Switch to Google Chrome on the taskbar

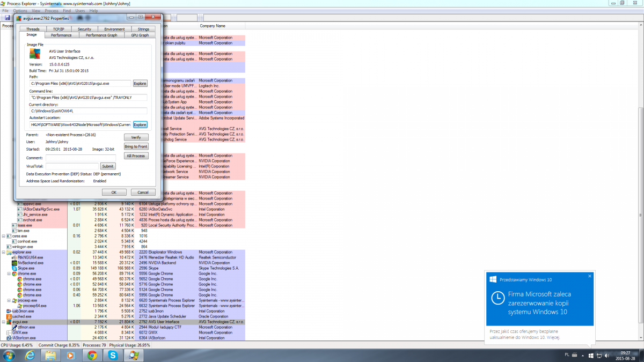92,355
